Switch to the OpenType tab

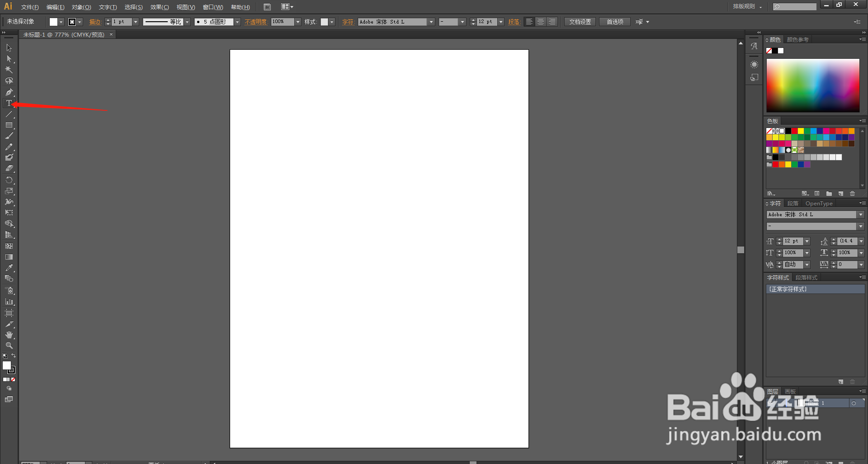(x=819, y=204)
